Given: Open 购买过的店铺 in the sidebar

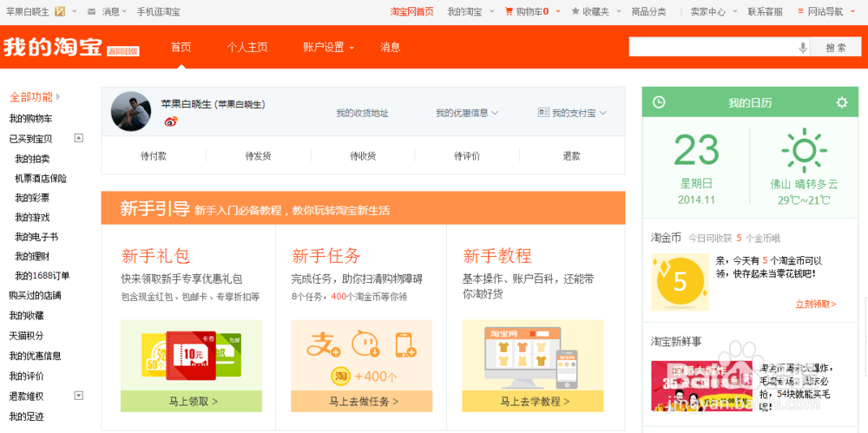Looking at the screenshot, I should pyautogui.click(x=35, y=295).
